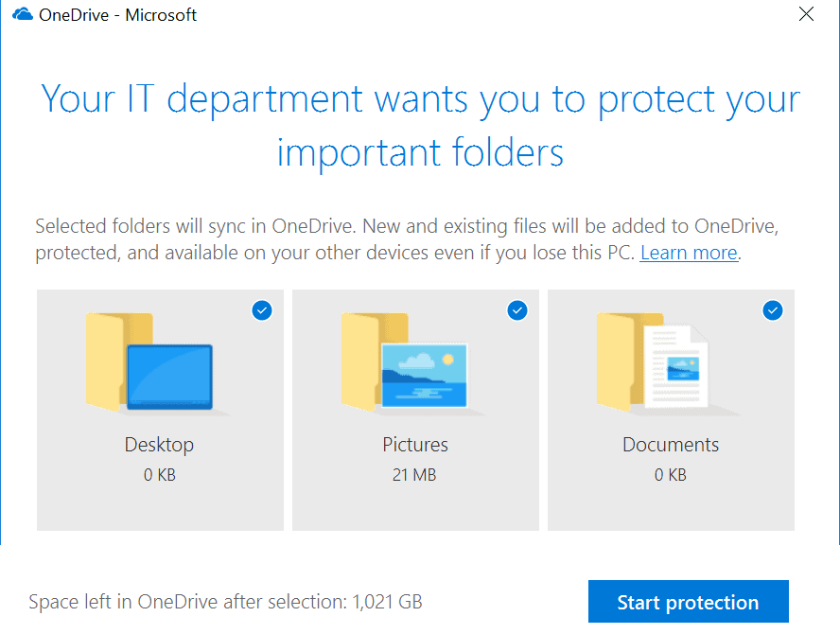Open the Learn more link
Viewport: 840px width, 634px height.
point(689,253)
